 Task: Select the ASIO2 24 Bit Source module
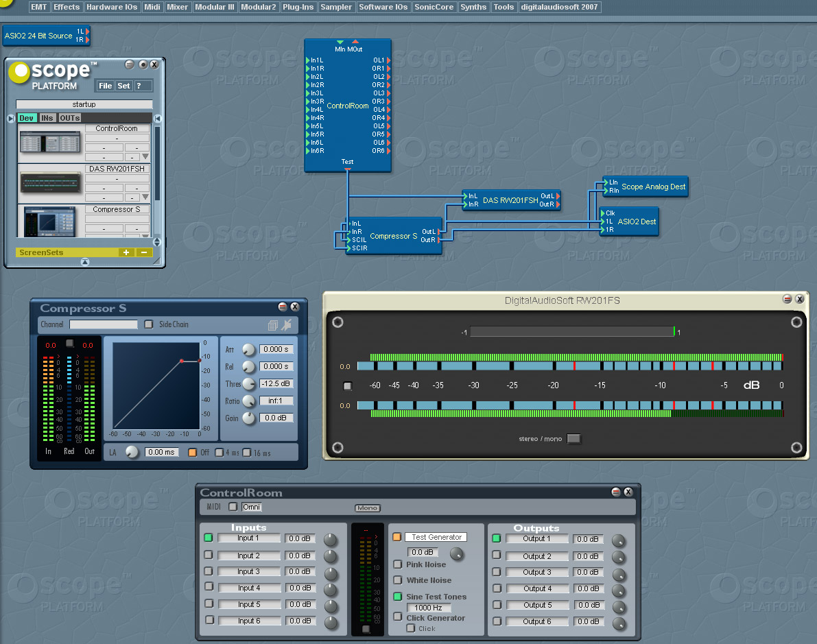tap(46, 36)
